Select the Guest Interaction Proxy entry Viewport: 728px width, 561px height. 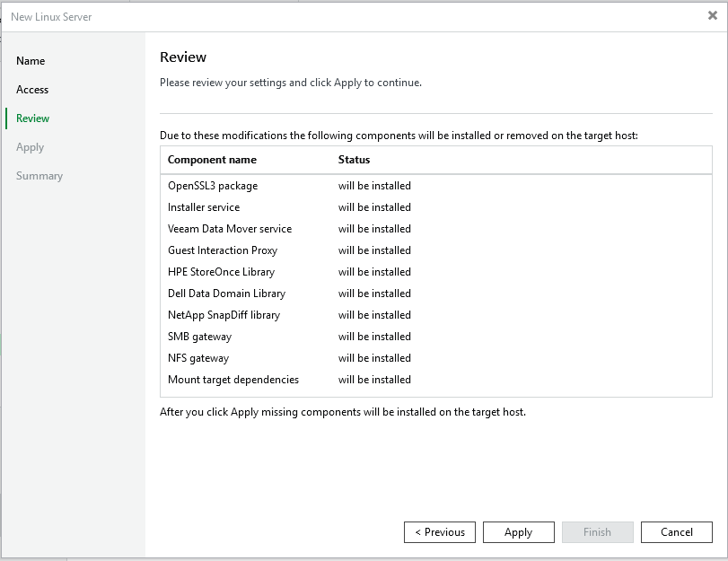(223, 250)
